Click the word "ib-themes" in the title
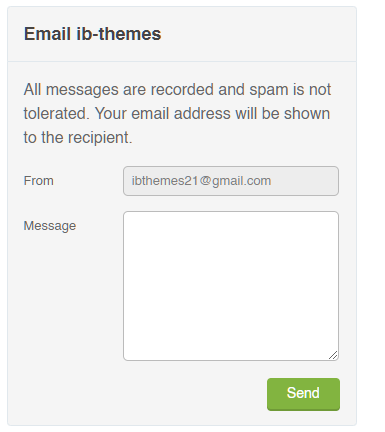This screenshot has height=432, width=385. (x=119, y=34)
